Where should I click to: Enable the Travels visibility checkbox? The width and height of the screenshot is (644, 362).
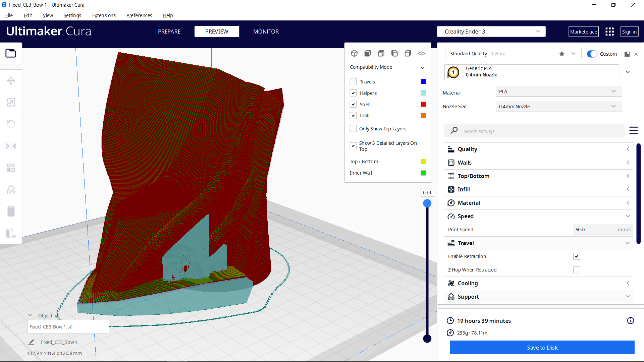click(353, 81)
